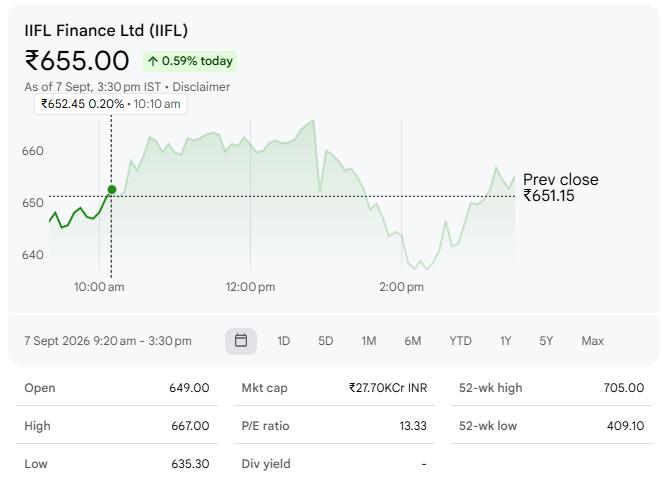This screenshot has width=662, height=495.
Task: Click the 10:00 am axis label
Action: pyautogui.click(x=99, y=287)
